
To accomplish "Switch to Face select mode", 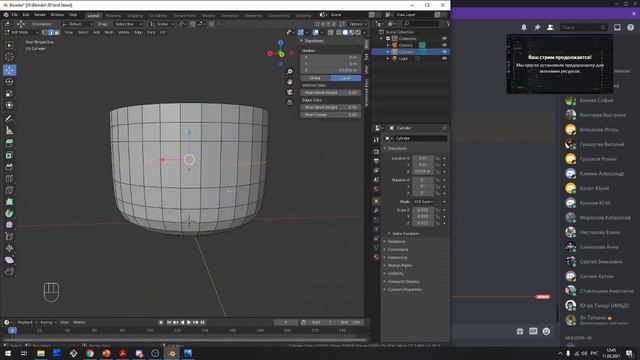I will coord(57,32).
